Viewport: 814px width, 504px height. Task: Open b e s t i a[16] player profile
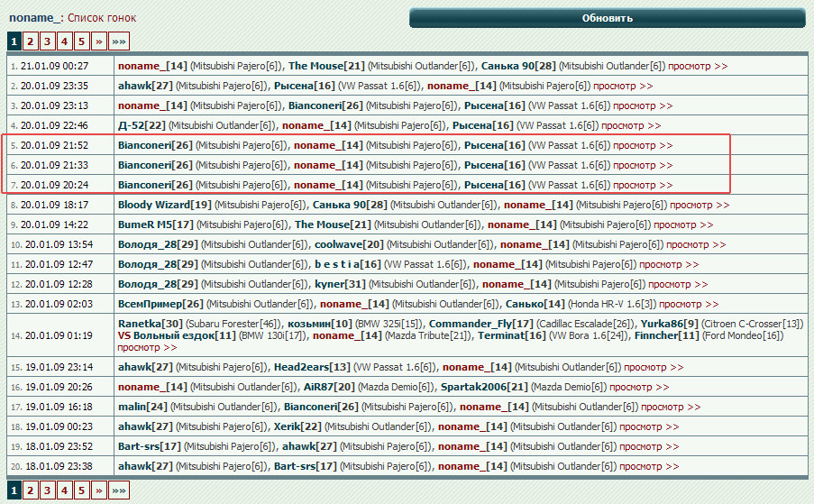pyautogui.click(x=348, y=264)
